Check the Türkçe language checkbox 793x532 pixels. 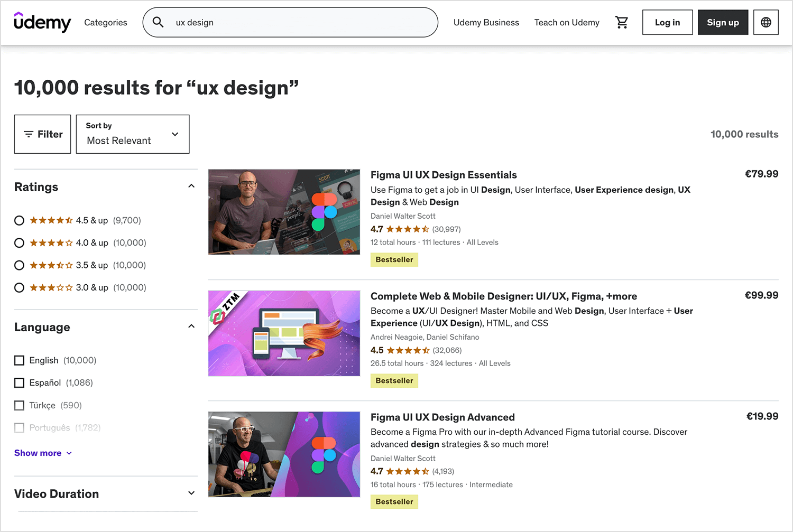(x=19, y=405)
